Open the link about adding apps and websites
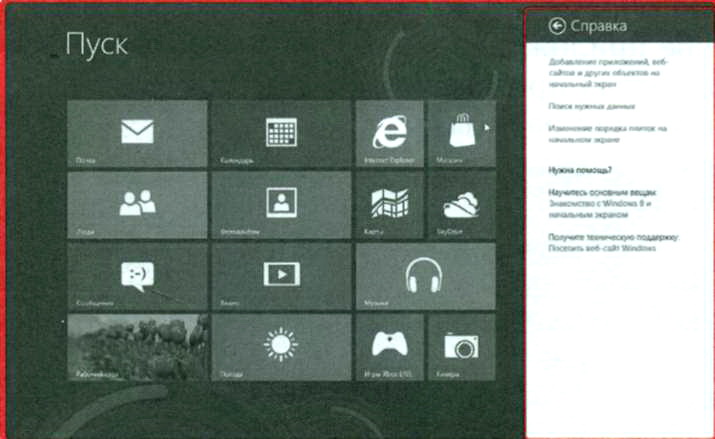This screenshot has width=715, height=439. (607, 73)
